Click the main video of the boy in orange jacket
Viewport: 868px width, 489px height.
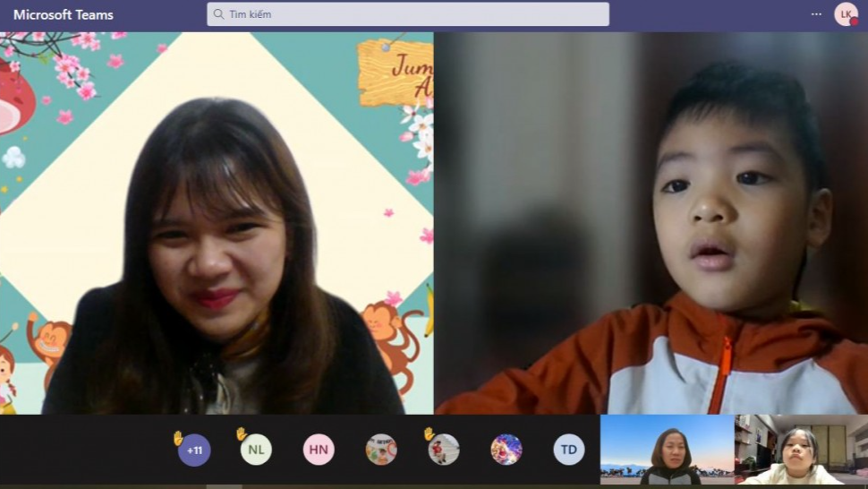pos(651,223)
